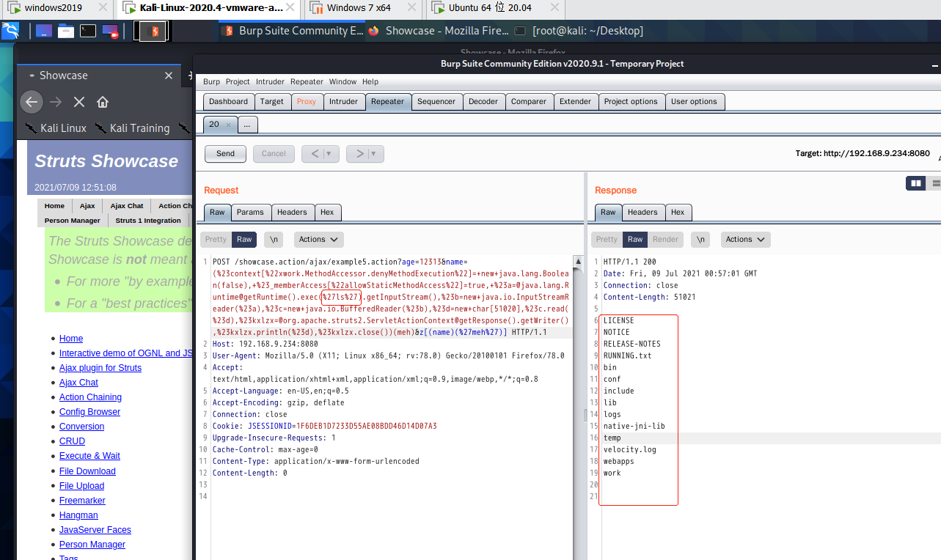This screenshot has height=560, width=941.
Task: Close Repeater tab 20 with its x
Action: pyautogui.click(x=228, y=125)
